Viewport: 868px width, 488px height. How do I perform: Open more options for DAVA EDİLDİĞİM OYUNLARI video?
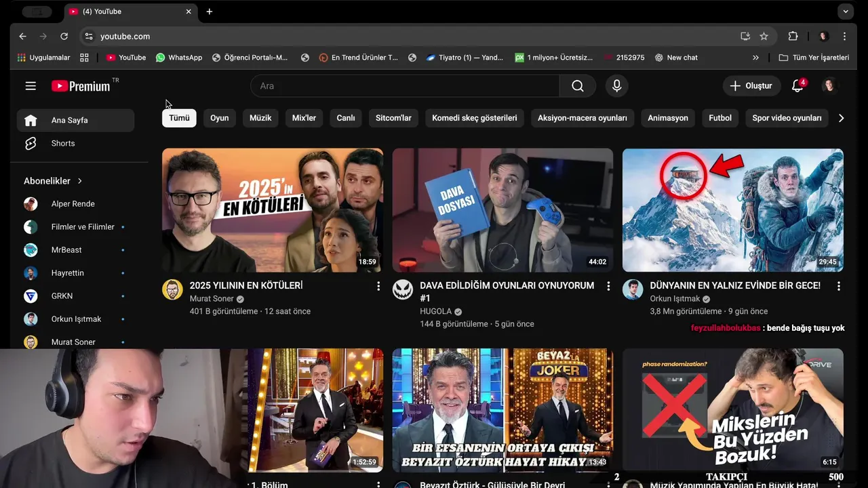(x=608, y=287)
